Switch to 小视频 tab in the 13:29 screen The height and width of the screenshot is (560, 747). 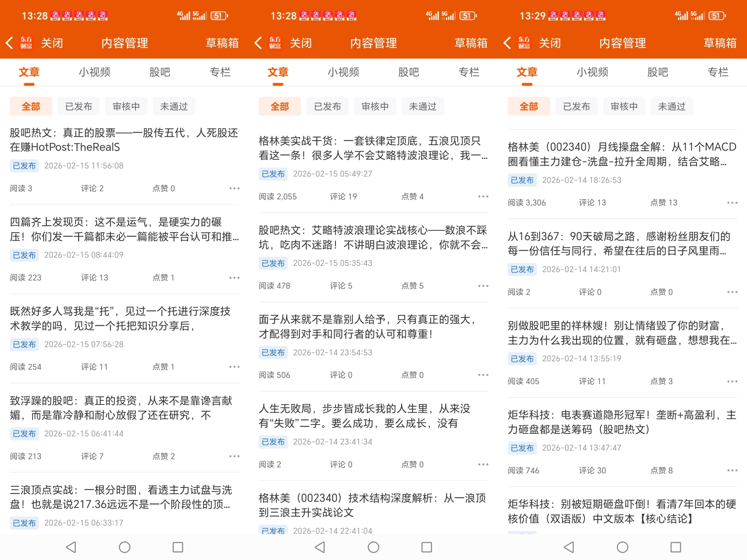(x=592, y=72)
